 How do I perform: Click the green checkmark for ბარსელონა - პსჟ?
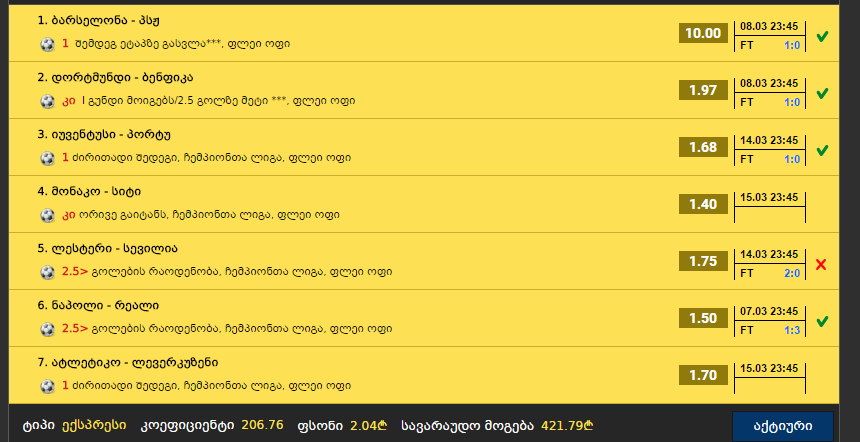(x=822, y=37)
